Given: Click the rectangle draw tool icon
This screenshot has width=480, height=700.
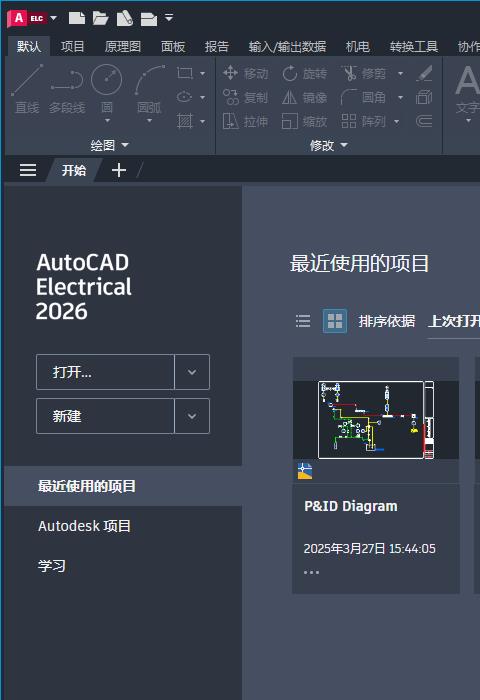Looking at the screenshot, I should point(185,73).
